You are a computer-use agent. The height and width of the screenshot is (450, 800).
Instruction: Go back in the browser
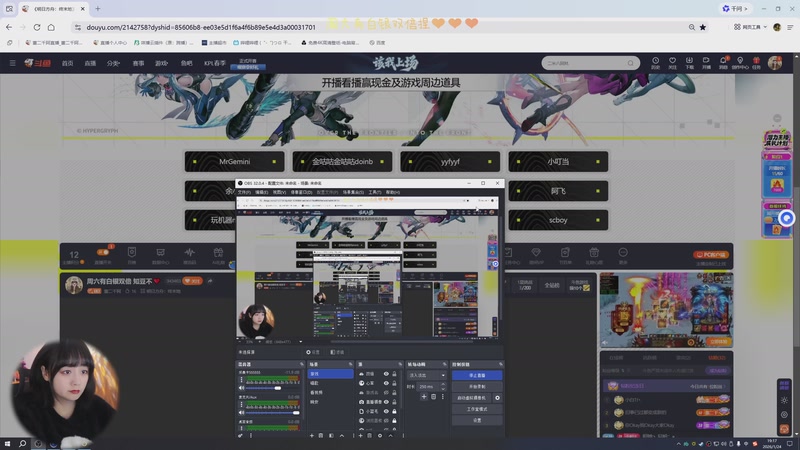9,27
